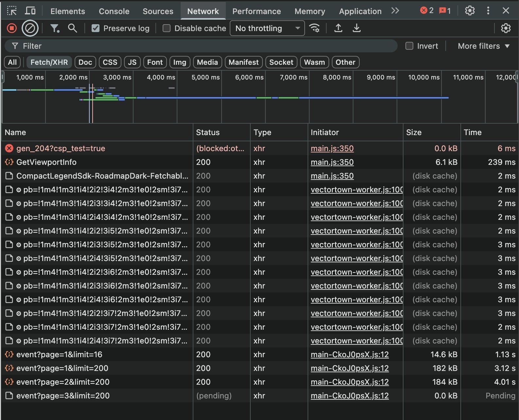Image resolution: width=519 pixels, height=420 pixels.
Task: Switch to the Memory tab
Action: (310, 11)
